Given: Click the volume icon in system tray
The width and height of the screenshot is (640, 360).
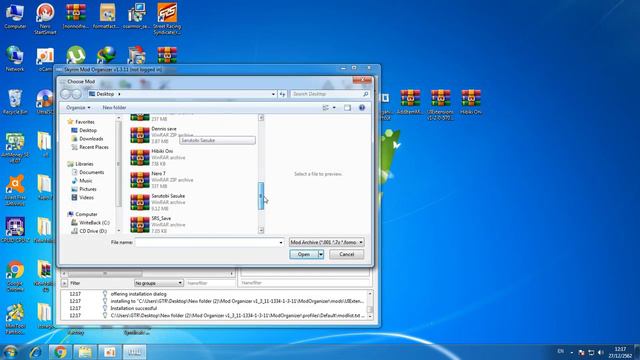Looking at the screenshot, I should coord(600,352).
